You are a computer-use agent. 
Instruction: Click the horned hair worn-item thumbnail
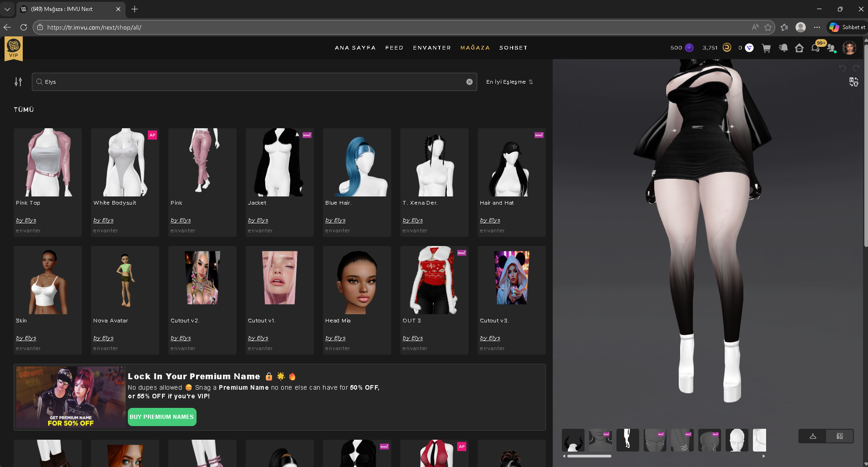(x=573, y=440)
